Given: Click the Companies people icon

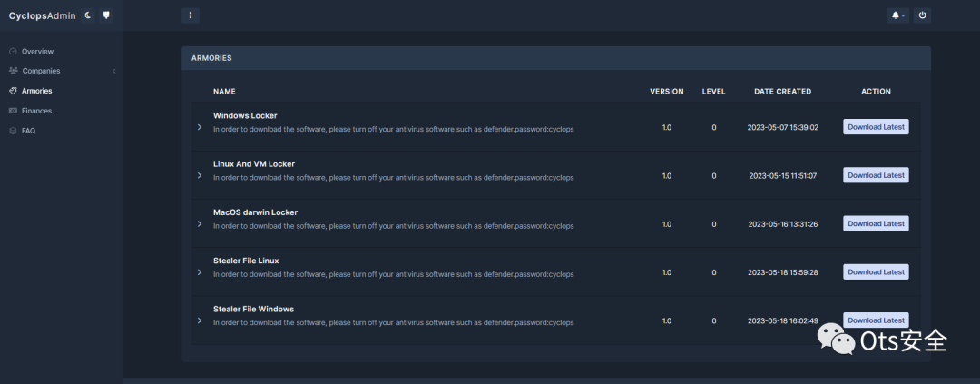Looking at the screenshot, I should pyautogui.click(x=13, y=71).
